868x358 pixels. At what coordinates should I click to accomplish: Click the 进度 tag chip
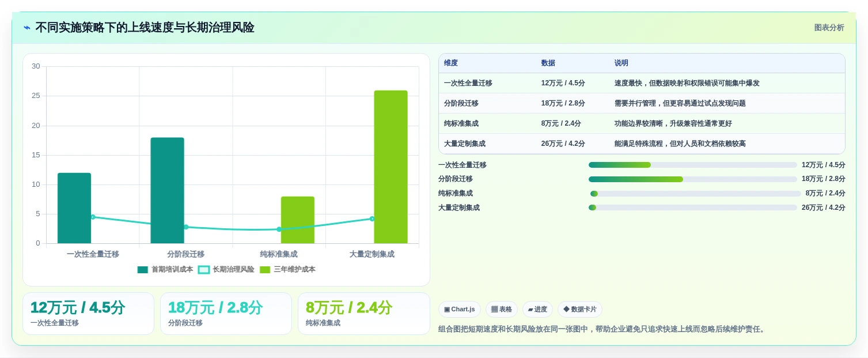[x=537, y=310]
